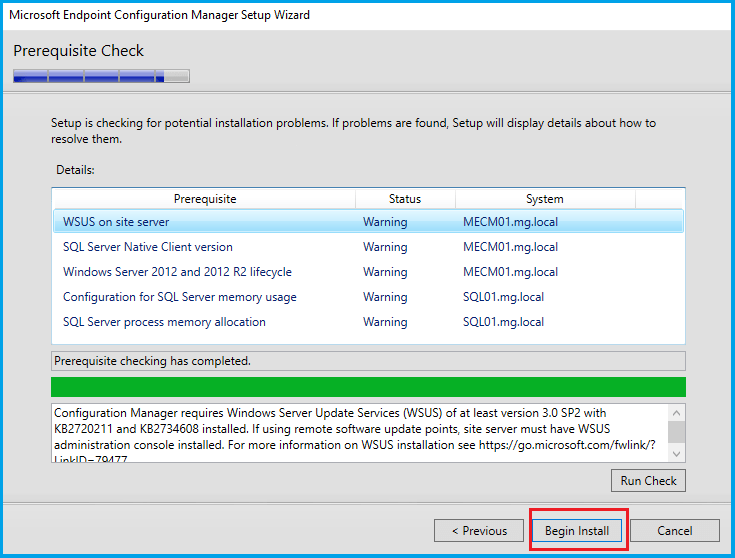Go back with the Previous button

pos(479,531)
